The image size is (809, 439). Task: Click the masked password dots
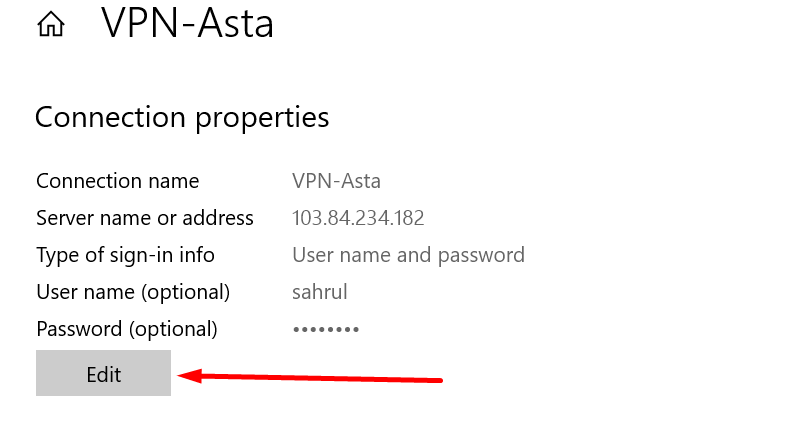(325, 329)
